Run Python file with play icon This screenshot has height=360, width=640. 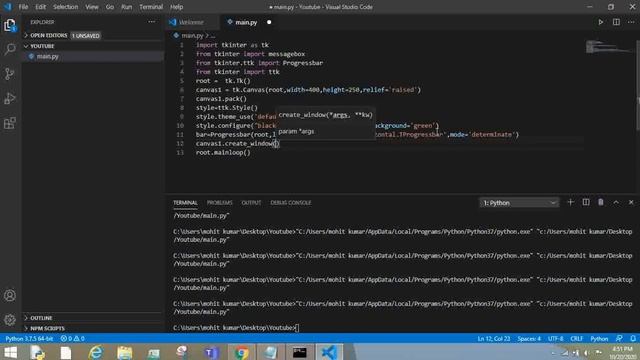tap(601, 22)
